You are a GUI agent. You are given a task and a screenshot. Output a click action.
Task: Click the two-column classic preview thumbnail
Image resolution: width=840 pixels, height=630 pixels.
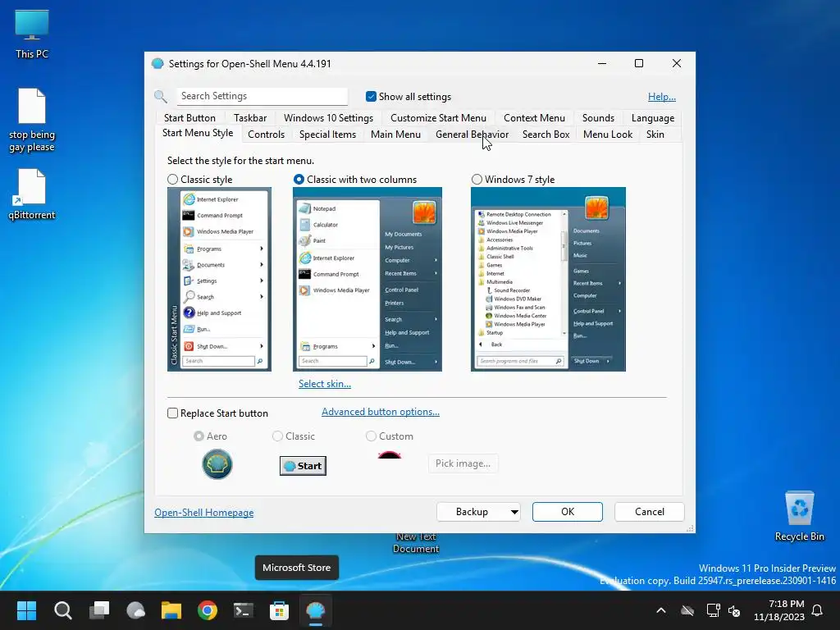(x=367, y=279)
